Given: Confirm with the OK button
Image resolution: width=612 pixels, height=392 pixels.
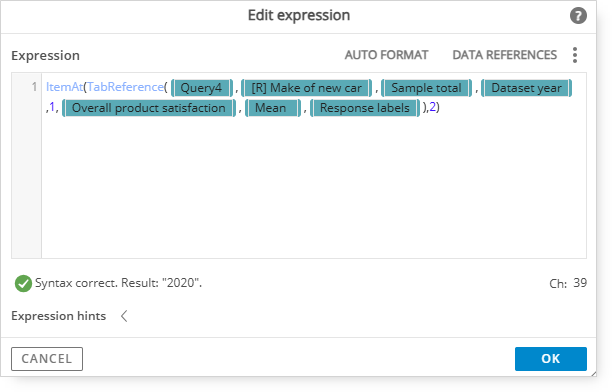Looking at the screenshot, I should click(x=551, y=359).
